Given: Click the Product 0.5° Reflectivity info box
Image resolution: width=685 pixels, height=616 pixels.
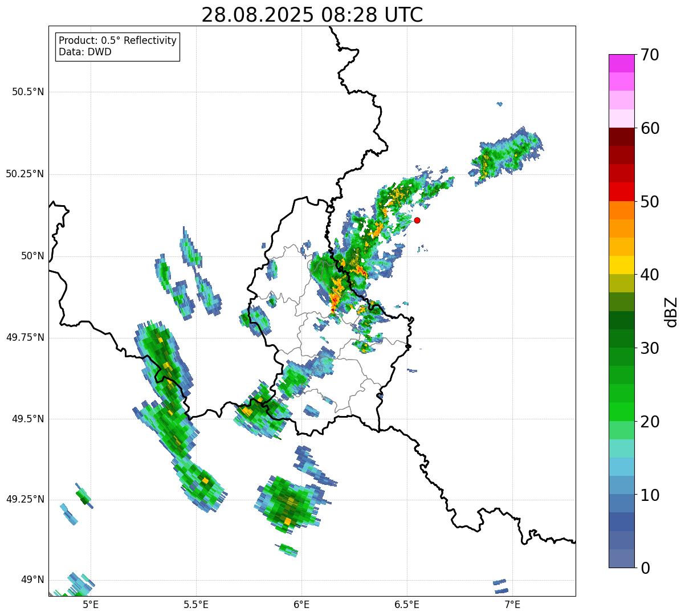Looking at the screenshot, I should tap(117, 47).
